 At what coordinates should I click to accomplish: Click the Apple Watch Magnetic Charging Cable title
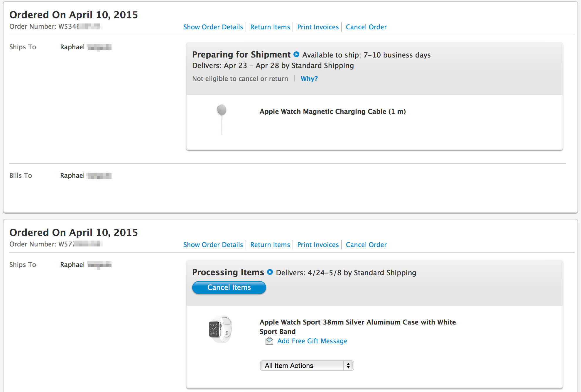click(332, 111)
